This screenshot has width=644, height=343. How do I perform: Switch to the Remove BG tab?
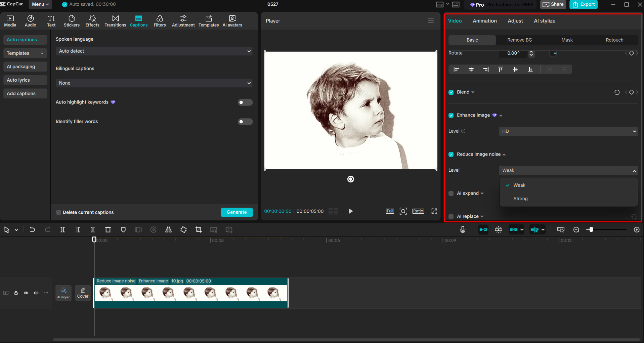click(519, 40)
